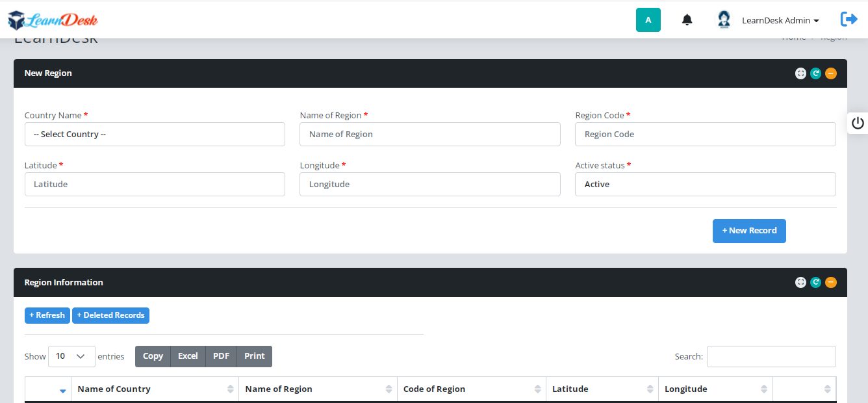Expand Region Information panel to fullscreen
This screenshot has height=403, width=868.
tap(800, 283)
